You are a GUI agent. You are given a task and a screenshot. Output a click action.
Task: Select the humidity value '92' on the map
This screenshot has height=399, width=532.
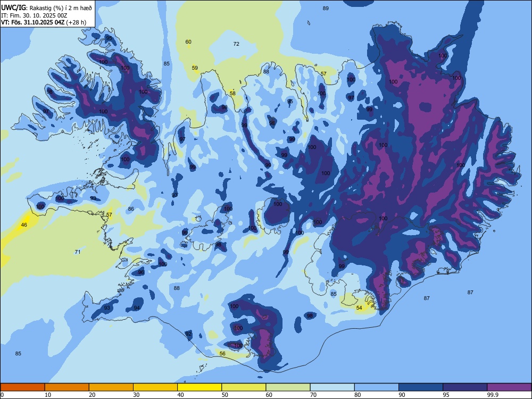tap(188, 334)
